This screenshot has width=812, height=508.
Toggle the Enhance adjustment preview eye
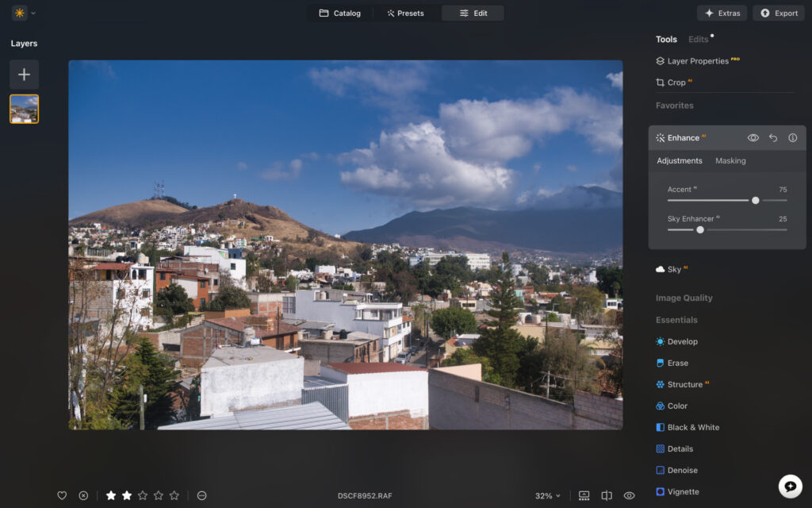pyautogui.click(x=752, y=137)
